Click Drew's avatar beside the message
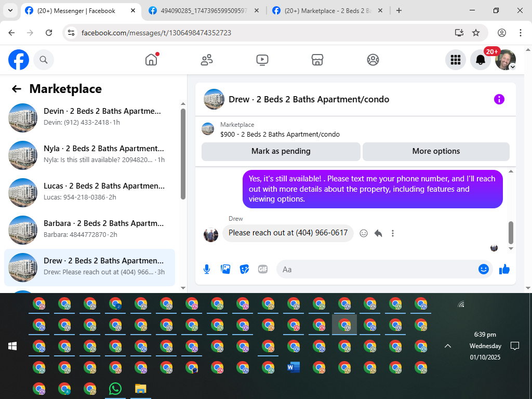 tap(211, 235)
